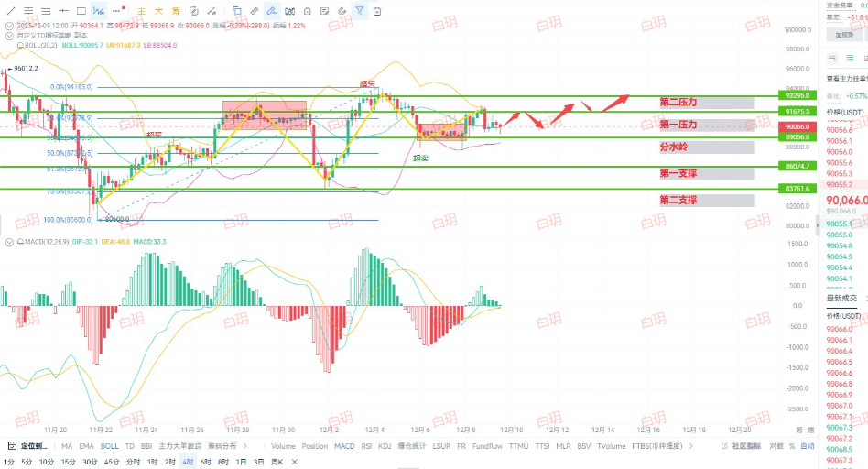This screenshot has width=868, height=469.
Task: Click the 86074.7 support price label
Action: [797, 166]
